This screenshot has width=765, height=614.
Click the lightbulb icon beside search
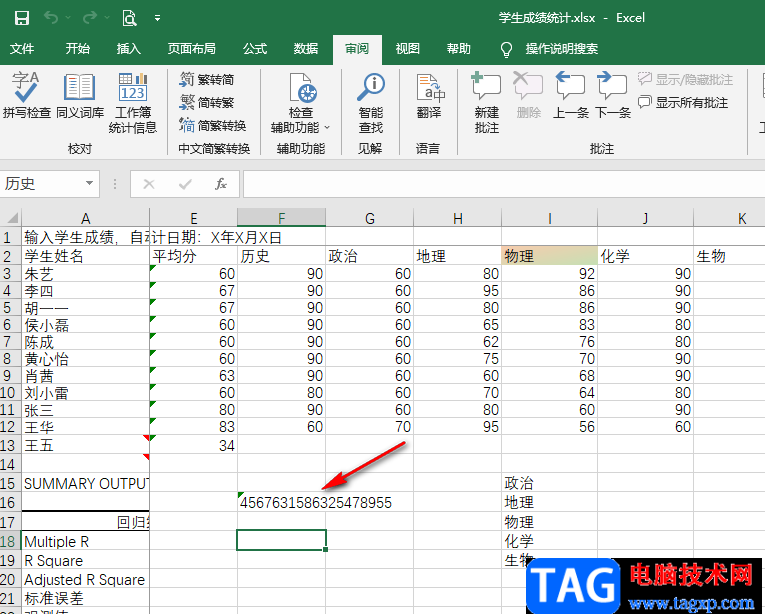tap(506, 49)
